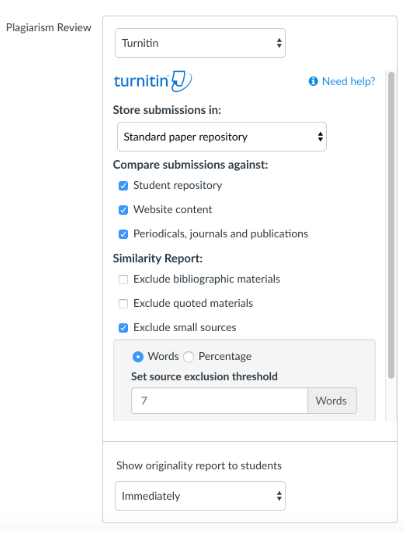Select the Words radio button

pos(138,357)
